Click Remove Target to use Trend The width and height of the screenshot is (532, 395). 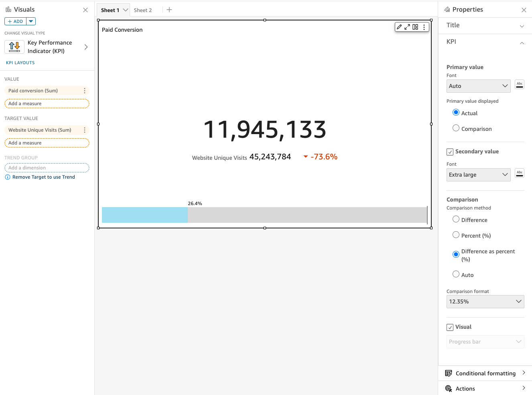click(x=43, y=177)
